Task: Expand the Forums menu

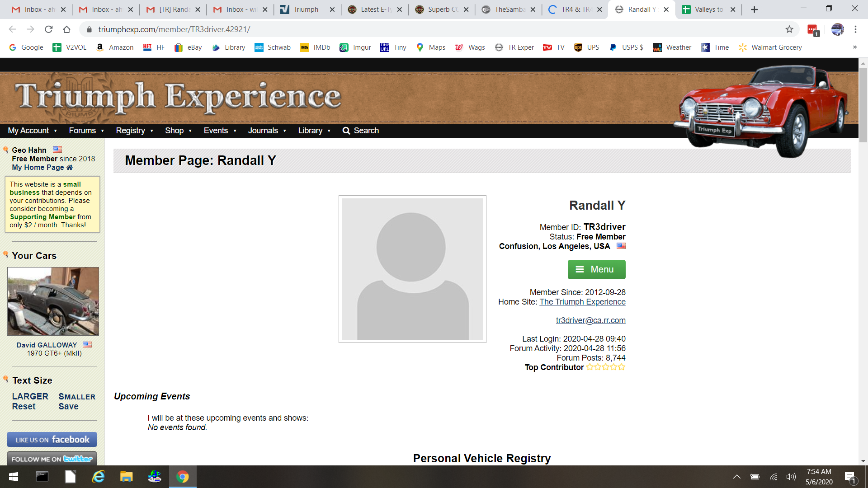Action: point(86,131)
